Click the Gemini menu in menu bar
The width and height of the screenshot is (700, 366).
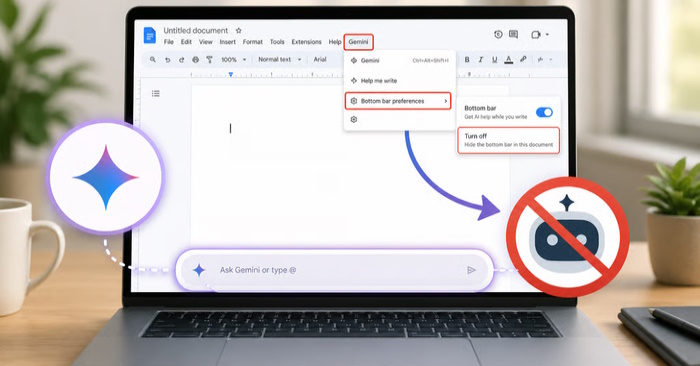tap(358, 42)
